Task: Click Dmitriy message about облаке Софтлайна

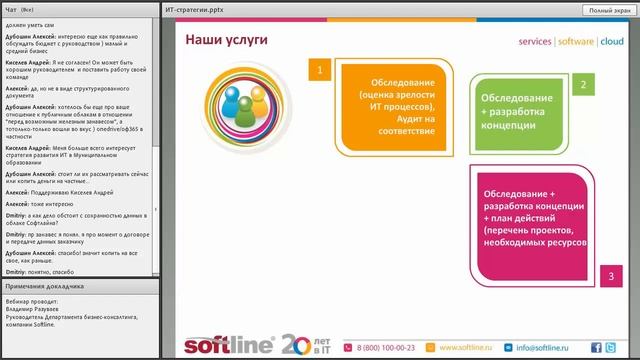Action: point(76,219)
